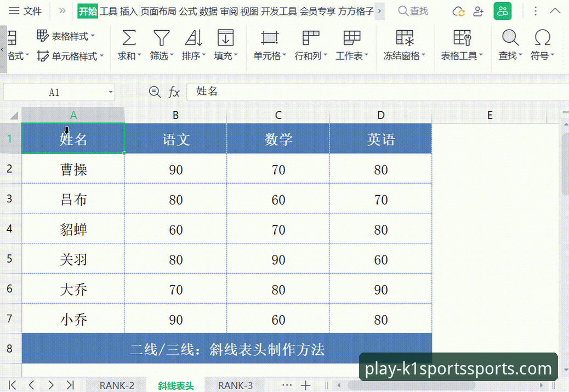This screenshot has width=569, height=392.
Task: Switch to the RANK-3 sheet tab
Action: tap(235, 385)
